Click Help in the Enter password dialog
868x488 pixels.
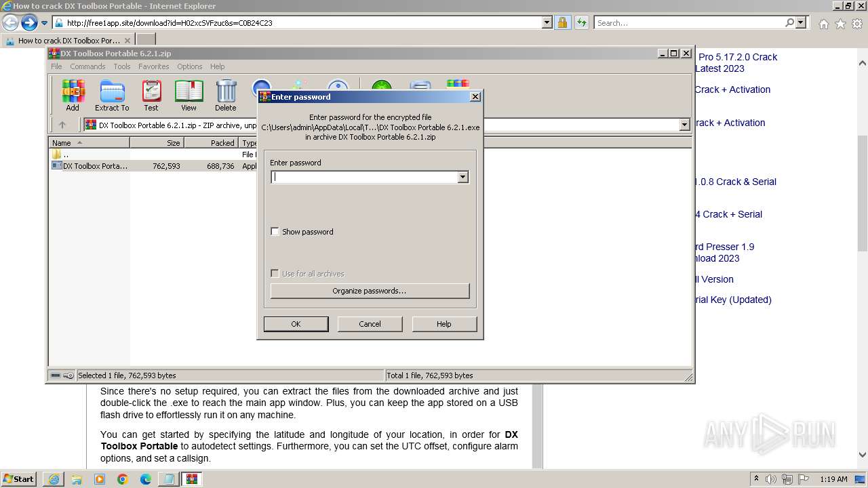pyautogui.click(x=444, y=324)
